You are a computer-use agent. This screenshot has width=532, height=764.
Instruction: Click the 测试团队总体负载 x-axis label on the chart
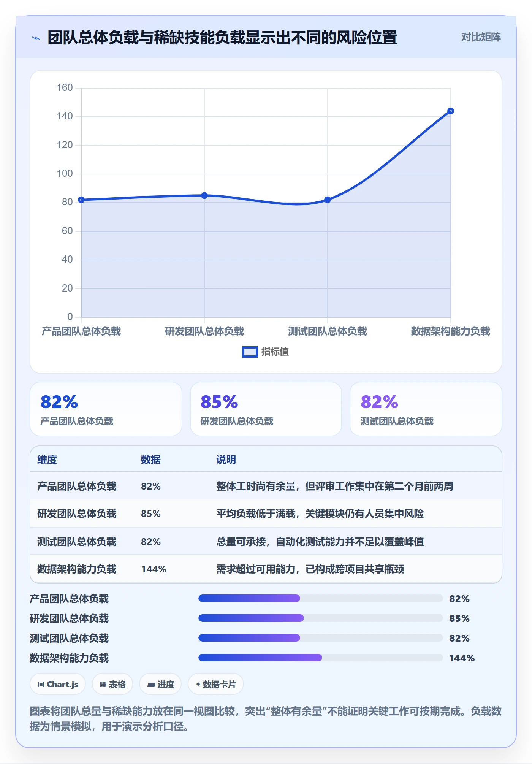point(328,331)
